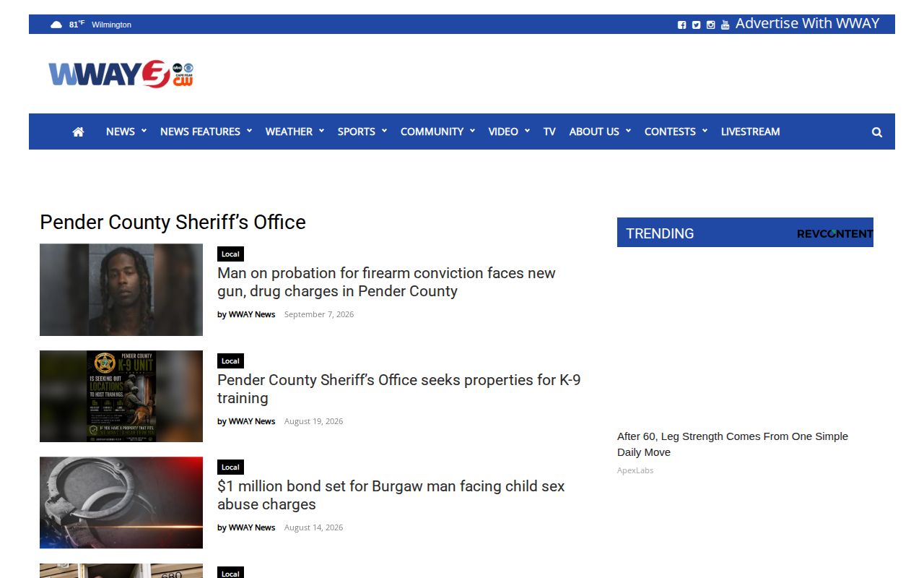The image size is (924, 578).
Task: Click the Revcontent logo
Action: tap(834, 233)
